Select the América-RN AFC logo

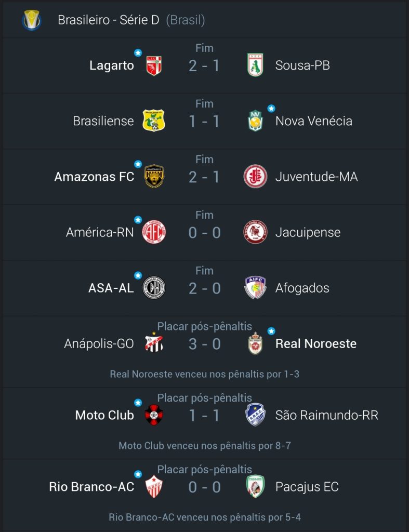tap(154, 232)
